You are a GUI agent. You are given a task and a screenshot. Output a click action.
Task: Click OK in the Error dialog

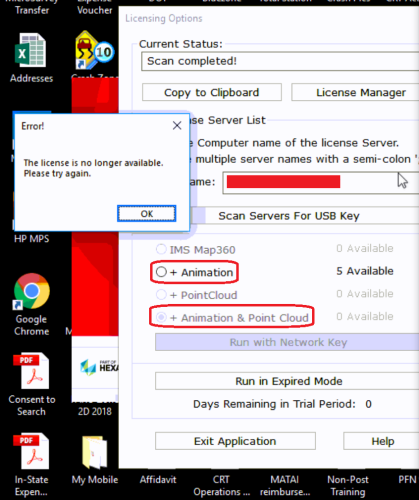[147, 214]
